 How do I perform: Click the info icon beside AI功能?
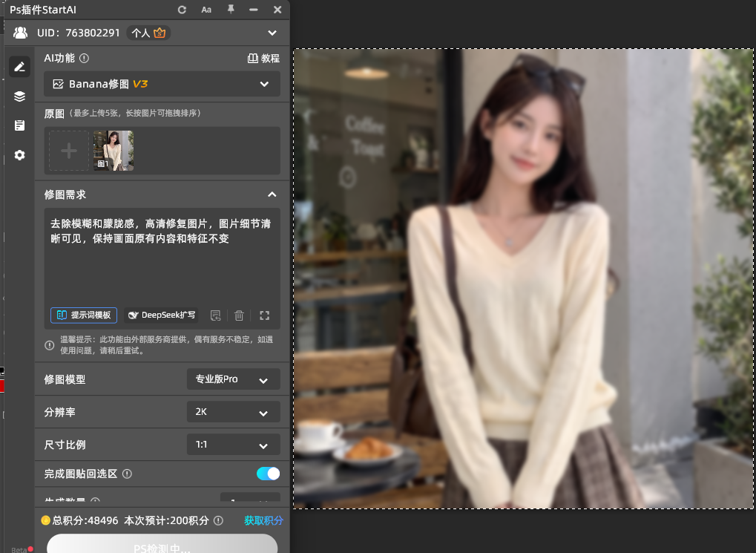[x=85, y=59]
